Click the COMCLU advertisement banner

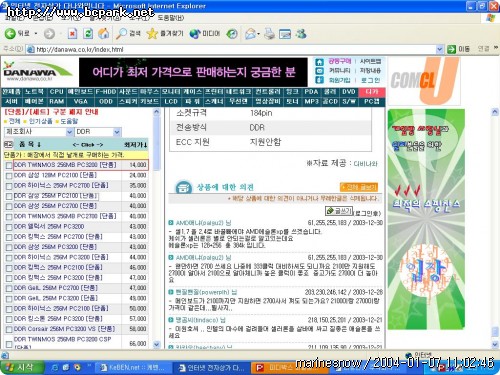[424, 81]
